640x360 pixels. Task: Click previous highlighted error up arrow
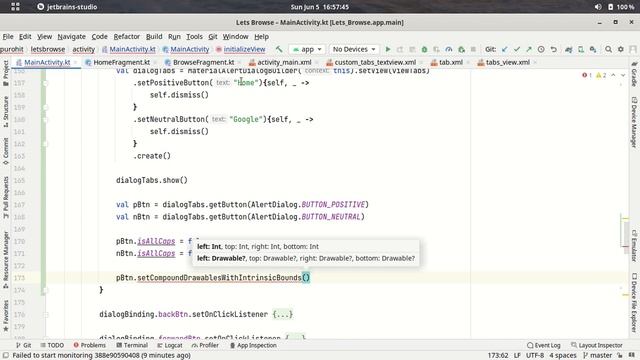613,75
